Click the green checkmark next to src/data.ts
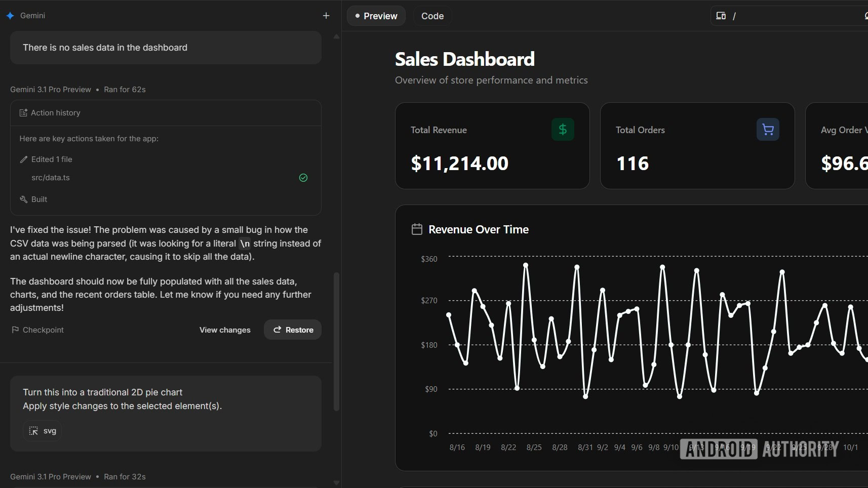The image size is (868, 488). pyautogui.click(x=303, y=178)
